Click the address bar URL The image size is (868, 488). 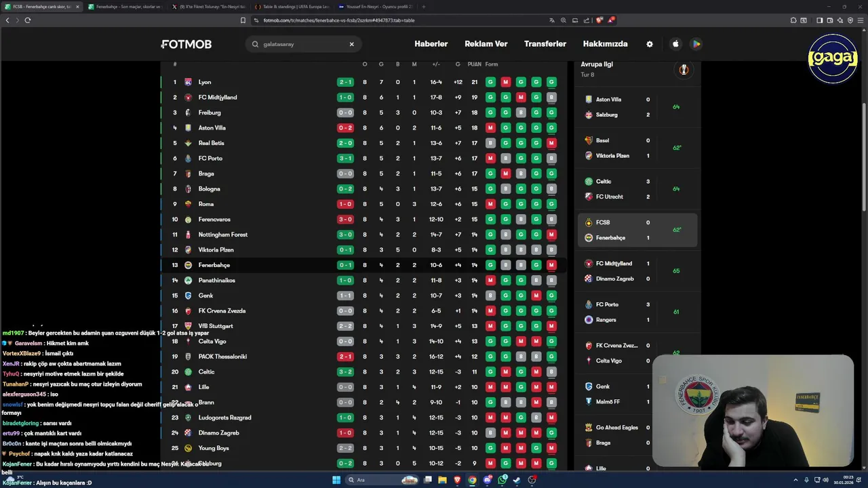coord(339,20)
